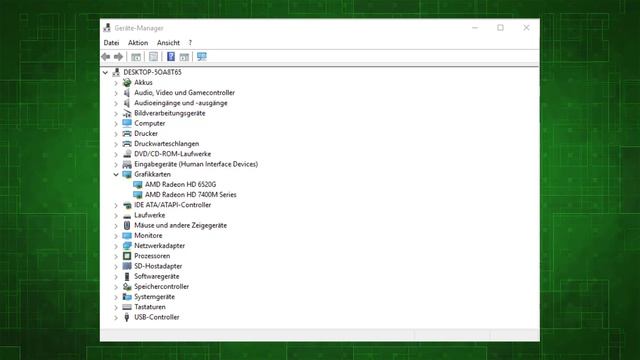Viewport: 640px width, 360px height.
Task: Click the USB-Controller plug icon
Action: [127, 317]
